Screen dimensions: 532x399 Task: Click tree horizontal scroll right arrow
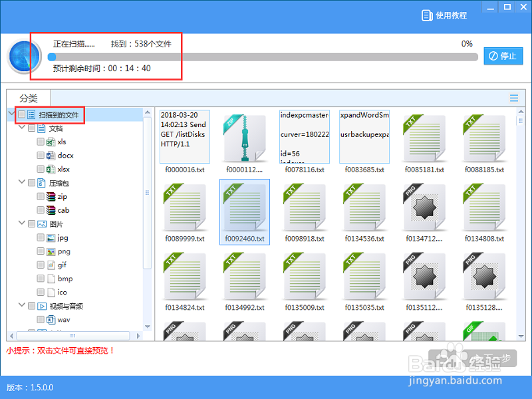pyautogui.click(x=138, y=336)
